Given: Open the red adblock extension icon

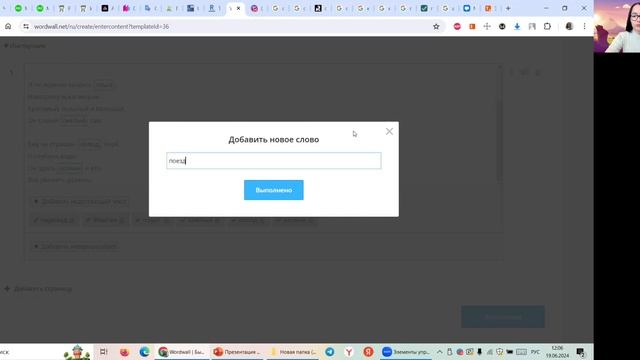Looking at the screenshot, I should point(457,27).
